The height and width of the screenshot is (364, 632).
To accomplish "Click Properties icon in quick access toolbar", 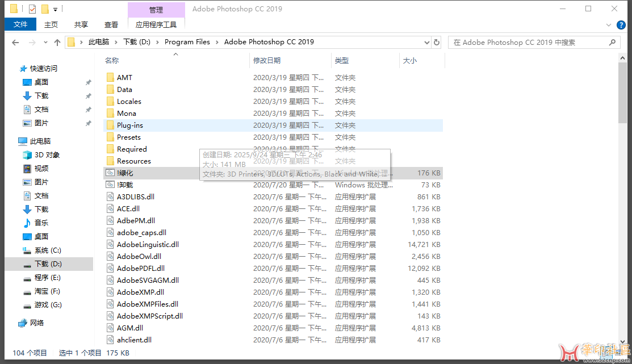I will tap(32, 9).
